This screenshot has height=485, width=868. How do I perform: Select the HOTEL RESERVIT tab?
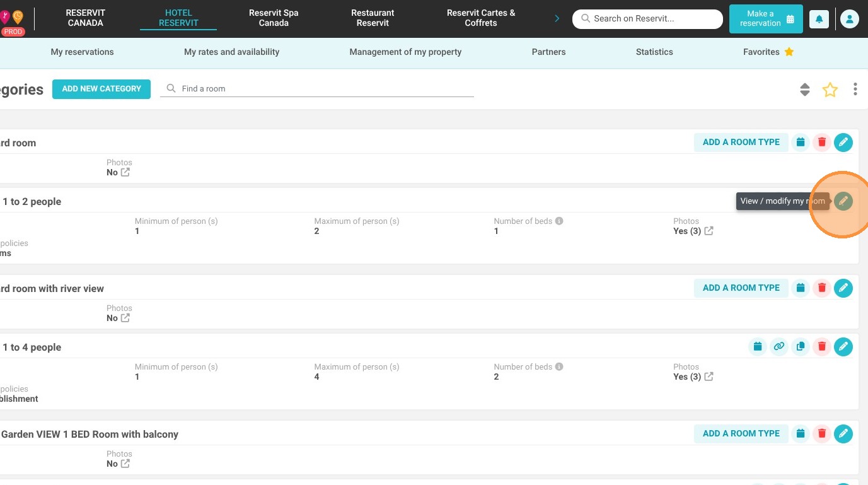click(x=178, y=18)
